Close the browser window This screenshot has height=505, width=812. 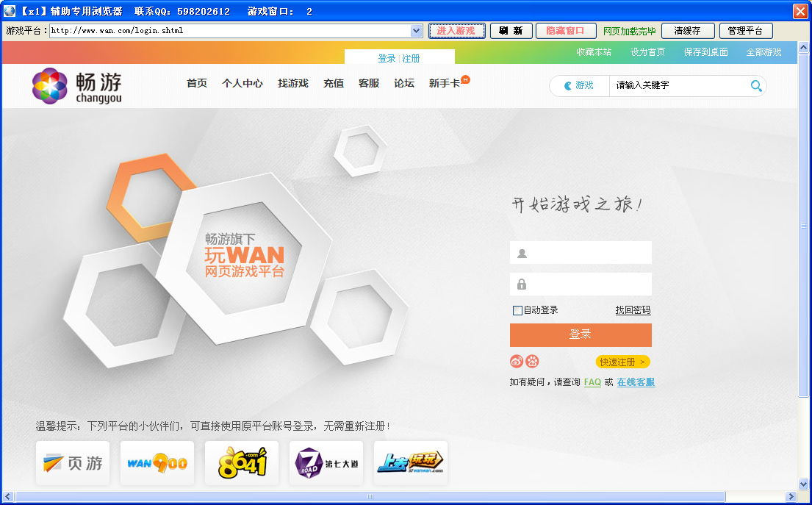click(800, 12)
